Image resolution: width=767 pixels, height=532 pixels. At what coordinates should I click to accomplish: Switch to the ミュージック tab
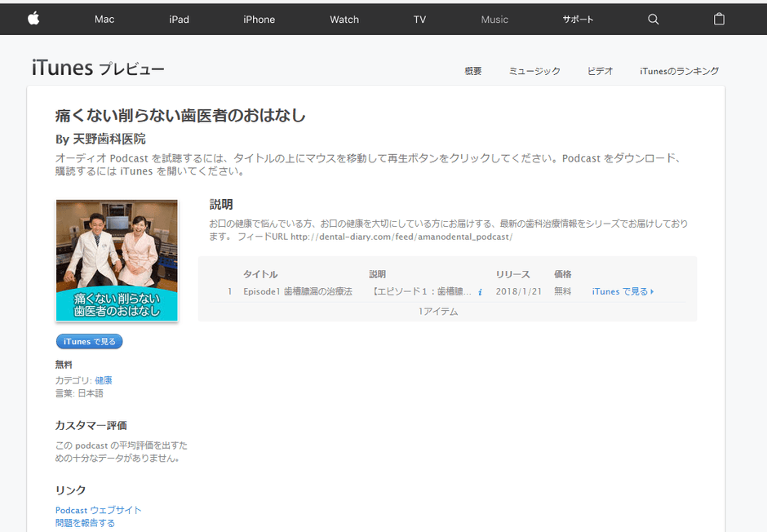click(x=534, y=71)
